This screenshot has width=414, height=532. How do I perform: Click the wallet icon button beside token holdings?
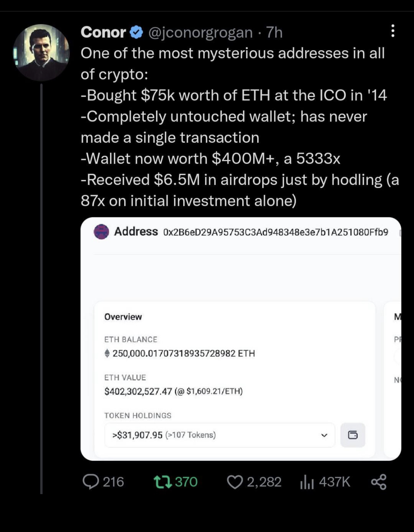click(352, 435)
